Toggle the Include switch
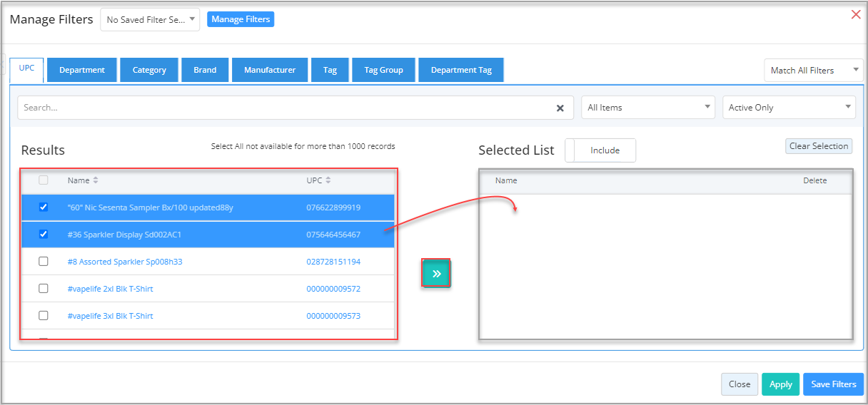Screen dimensions: 868x405 pos(600,150)
